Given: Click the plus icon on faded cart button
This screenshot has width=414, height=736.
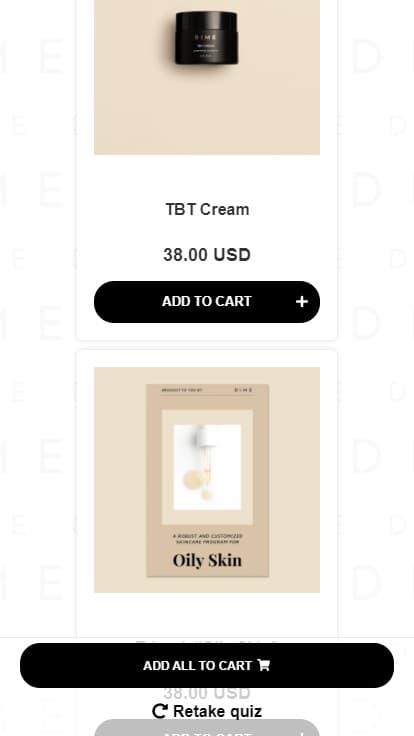Looking at the screenshot, I should (x=302, y=733).
